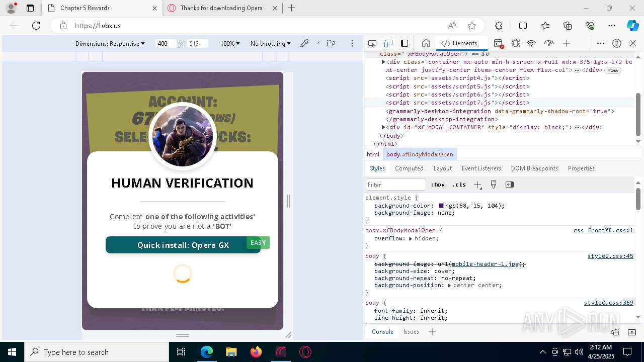This screenshot has width=644, height=362.
Task: Add page to favorites star icon
Action: pyautogui.click(x=472, y=26)
